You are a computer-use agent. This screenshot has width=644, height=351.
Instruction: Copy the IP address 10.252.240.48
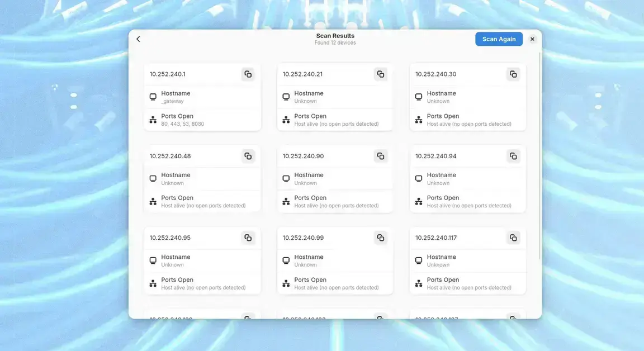248,156
